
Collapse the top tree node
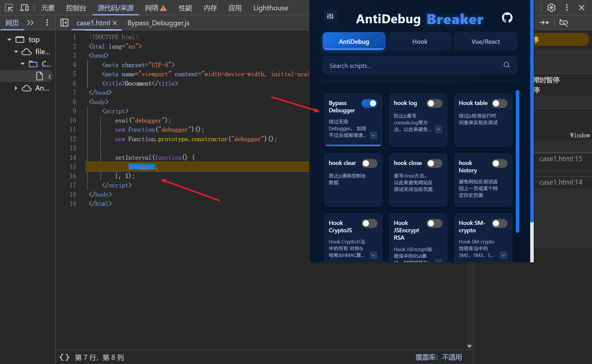pyautogui.click(x=9, y=40)
